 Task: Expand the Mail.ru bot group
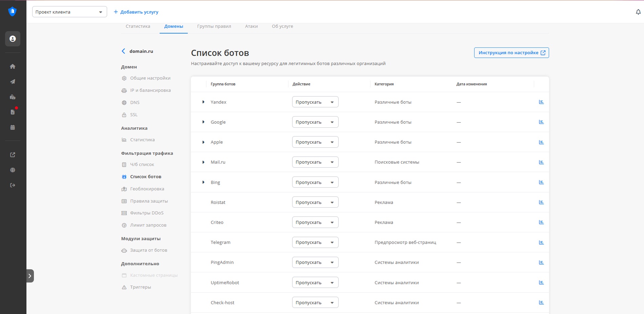[203, 162]
